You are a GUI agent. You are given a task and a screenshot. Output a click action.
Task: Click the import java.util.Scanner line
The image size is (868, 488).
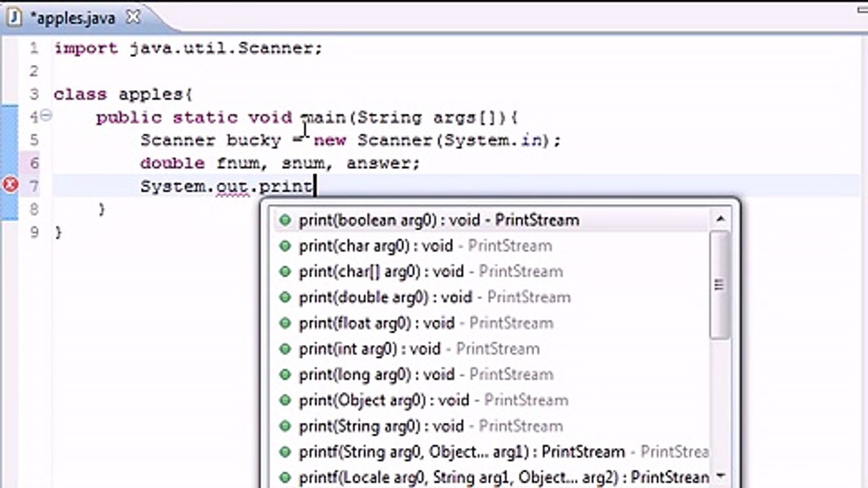pyautogui.click(x=189, y=48)
